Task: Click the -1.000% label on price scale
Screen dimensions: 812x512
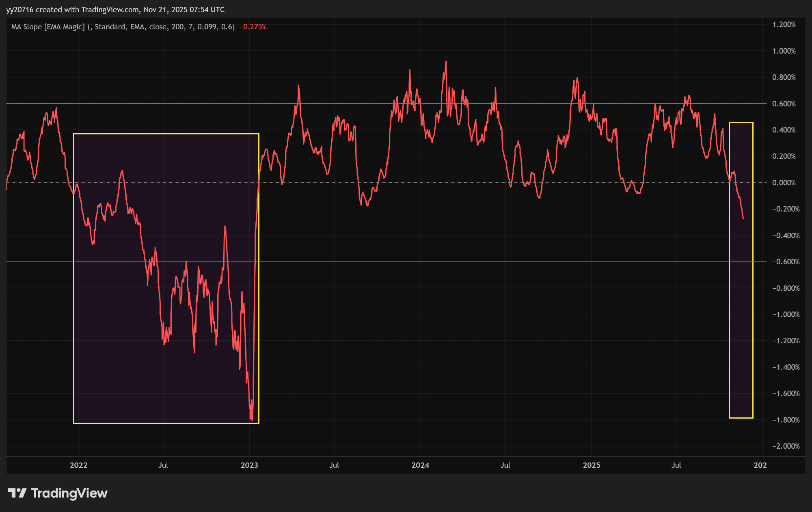Action: pyautogui.click(x=785, y=315)
